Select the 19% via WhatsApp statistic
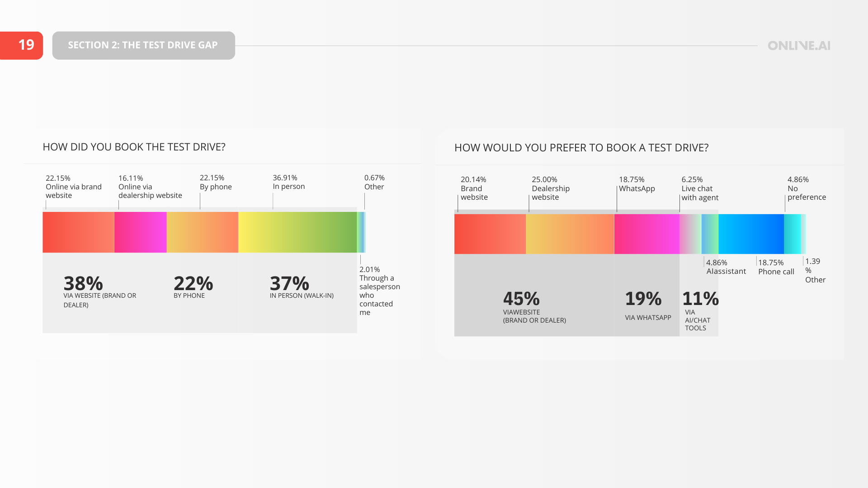Viewport: 868px width, 488px height. (643, 299)
